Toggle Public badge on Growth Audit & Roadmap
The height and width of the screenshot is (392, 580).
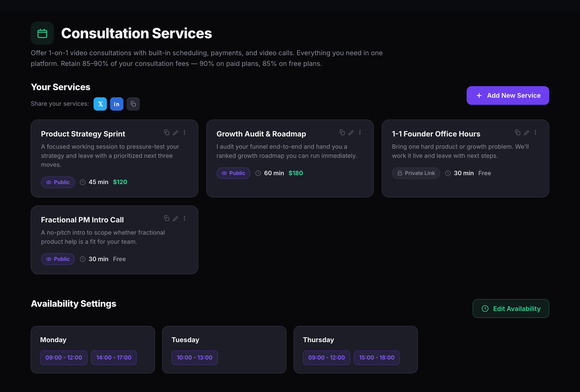pyautogui.click(x=233, y=173)
